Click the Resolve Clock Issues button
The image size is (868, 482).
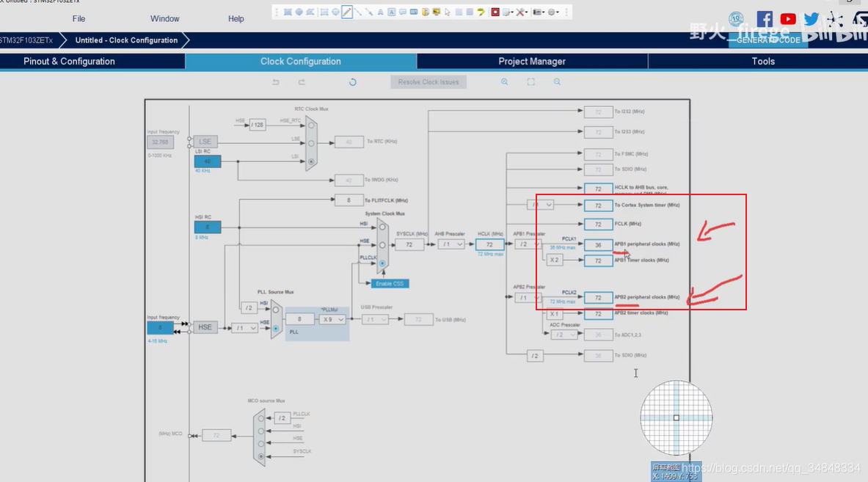click(428, 82)
